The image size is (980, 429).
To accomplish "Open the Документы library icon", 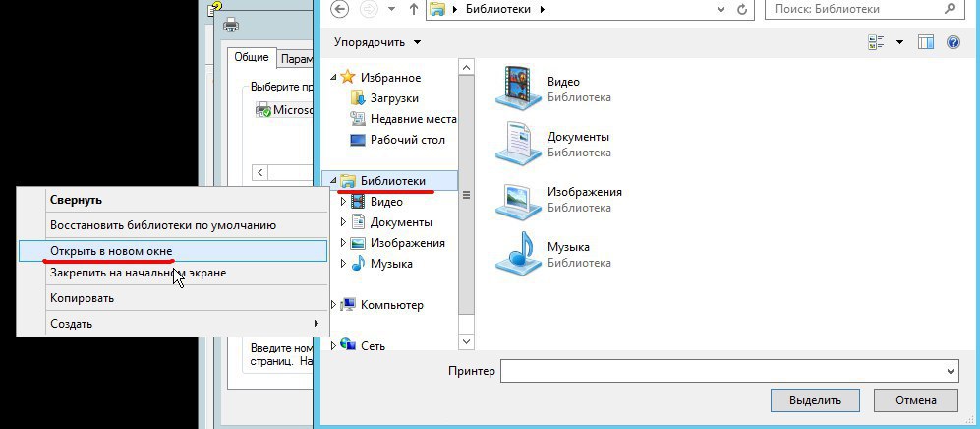I will 517,143.
